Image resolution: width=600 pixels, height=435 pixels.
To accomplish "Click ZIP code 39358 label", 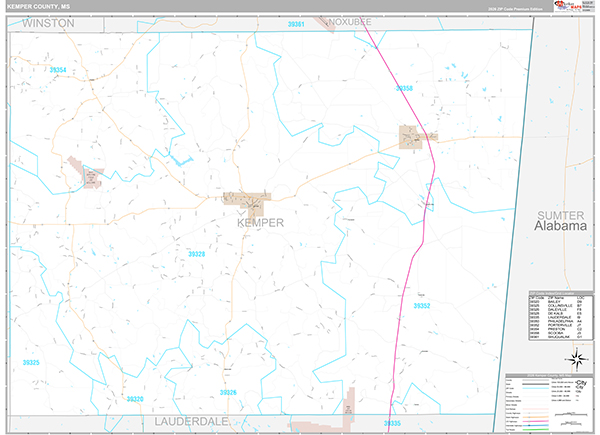I will 405,89.
